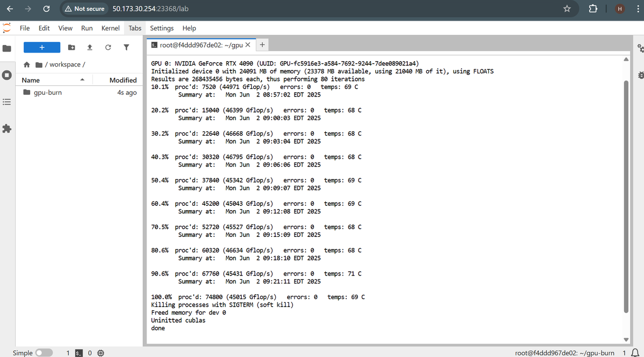Open the Help menu
Image resolution: width=644 pixels, height=357 pixels.
point(189,28)
